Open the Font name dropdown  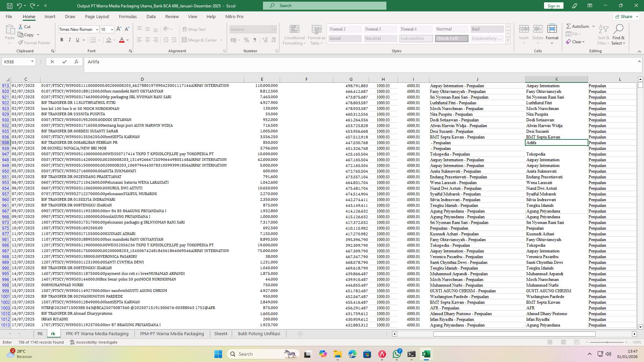[97, 29]
